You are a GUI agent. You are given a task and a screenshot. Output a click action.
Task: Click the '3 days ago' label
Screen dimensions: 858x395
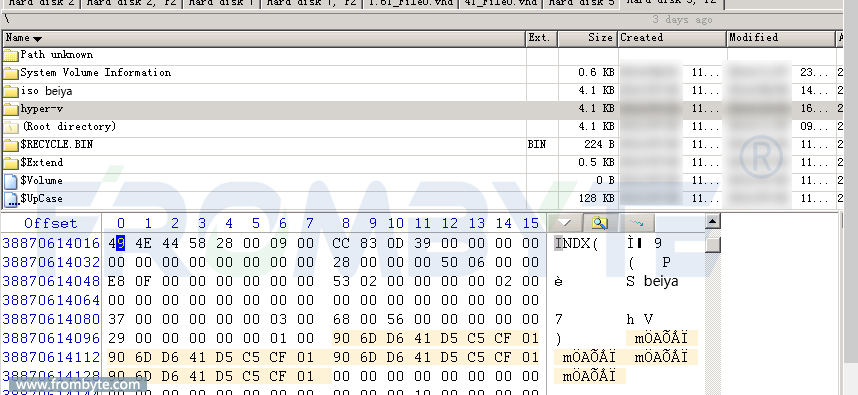click(x=682, y=20)
